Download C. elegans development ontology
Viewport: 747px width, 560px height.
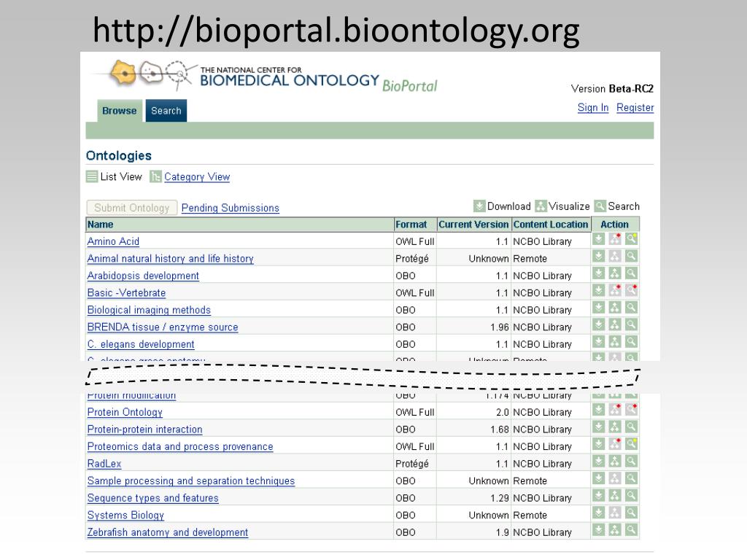pos(598,342)
